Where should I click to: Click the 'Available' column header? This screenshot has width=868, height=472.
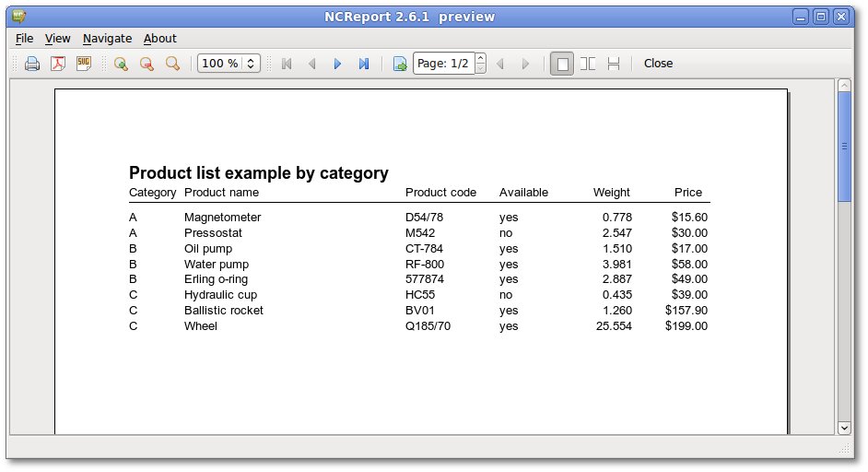(523, 193)
